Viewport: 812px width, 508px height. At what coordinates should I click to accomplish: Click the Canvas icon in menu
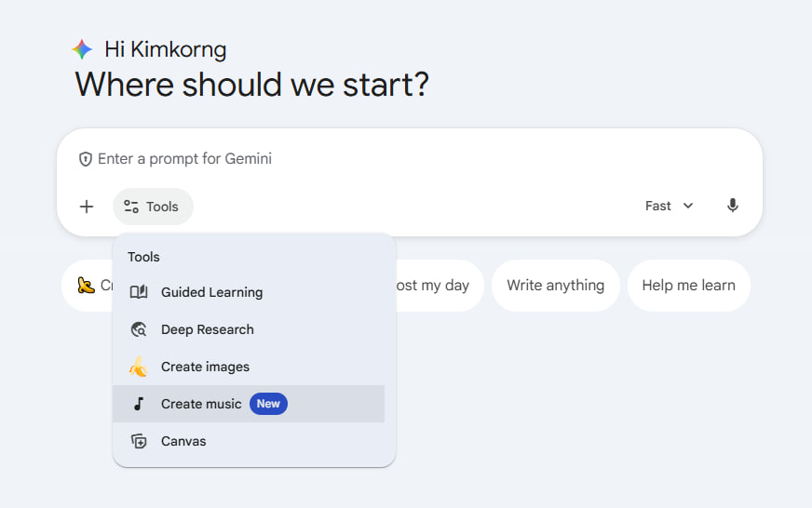139,441
